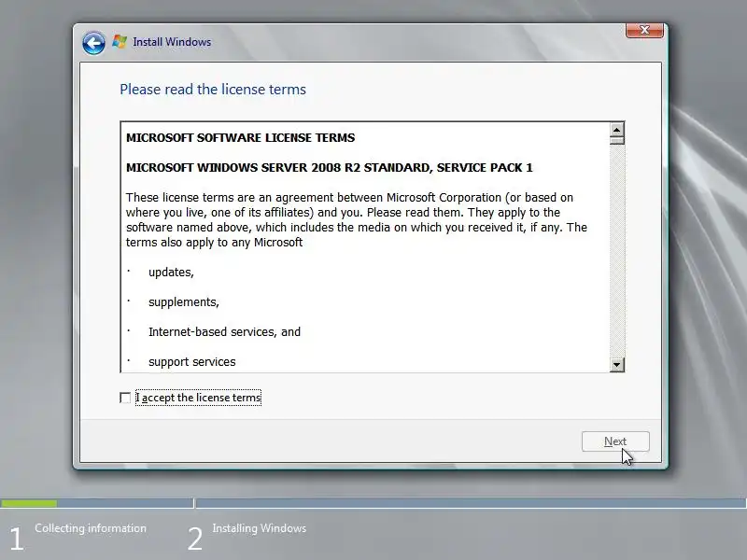Click the 'WINDOWS SERVER 2008 R2 STANDARD' line
This screenshot has height=560, width=747.
(x=330, y=168)
